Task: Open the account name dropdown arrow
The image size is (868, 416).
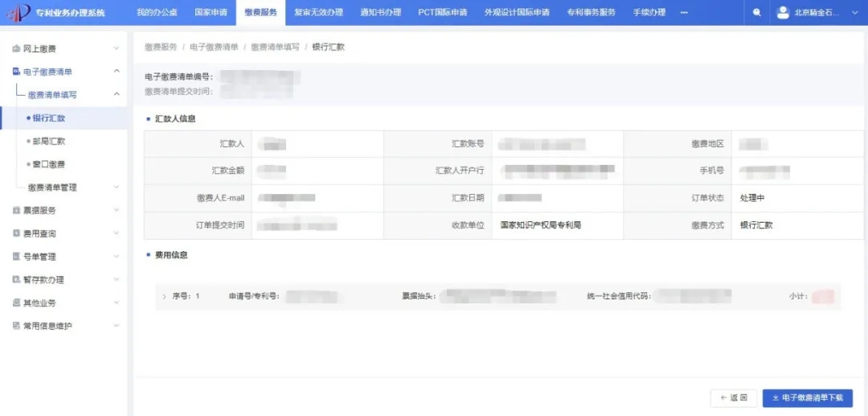Action: pos(853,14)
